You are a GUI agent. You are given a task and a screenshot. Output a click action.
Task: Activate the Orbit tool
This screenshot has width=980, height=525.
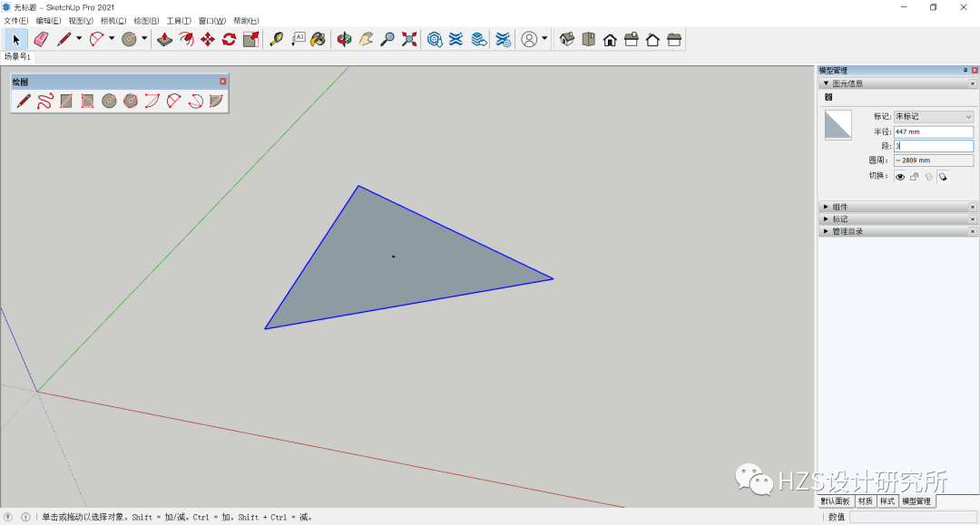click(x=346, y=39)
